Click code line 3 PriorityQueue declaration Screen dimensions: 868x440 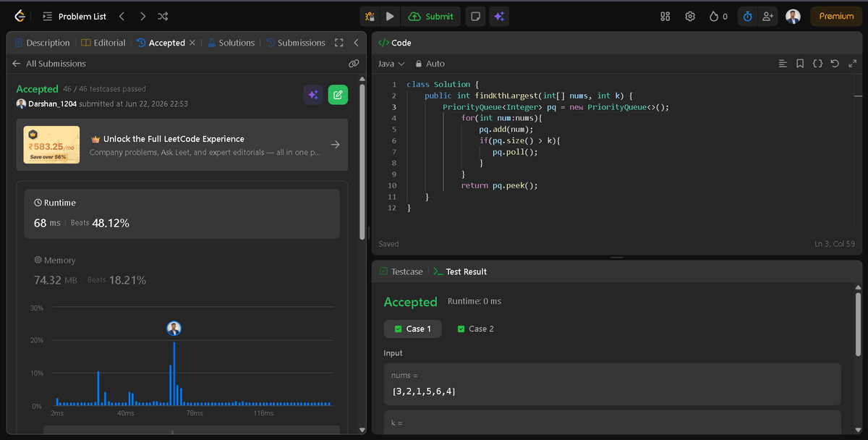556,107
